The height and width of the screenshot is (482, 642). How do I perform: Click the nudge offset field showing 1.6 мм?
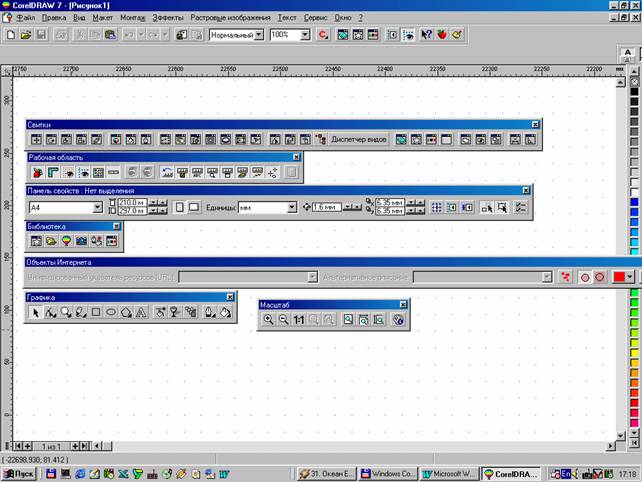(x=327, y=207)
